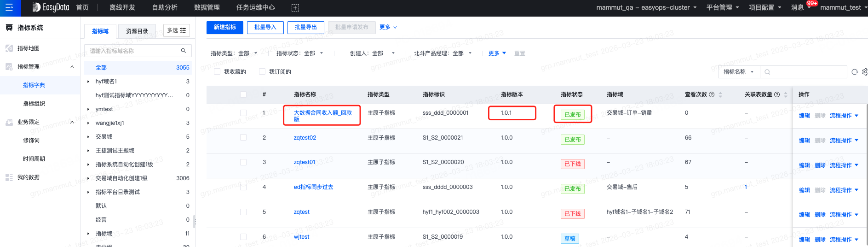Open the 指标状态 filter dropdown
This screenshot has height=247, width=868.
pos(300,53)
